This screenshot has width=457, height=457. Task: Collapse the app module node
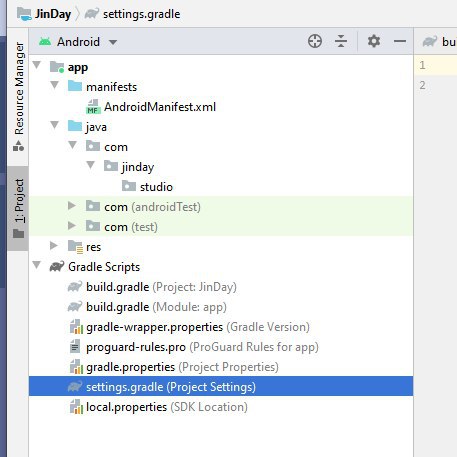[37, 65]
